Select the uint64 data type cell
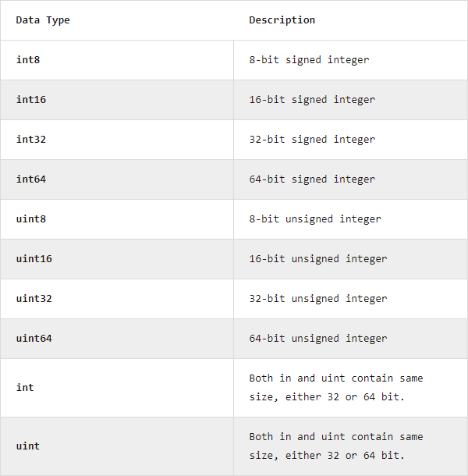Image resolution: width=468 pixels, height=476 pixels. coord(34,339)
